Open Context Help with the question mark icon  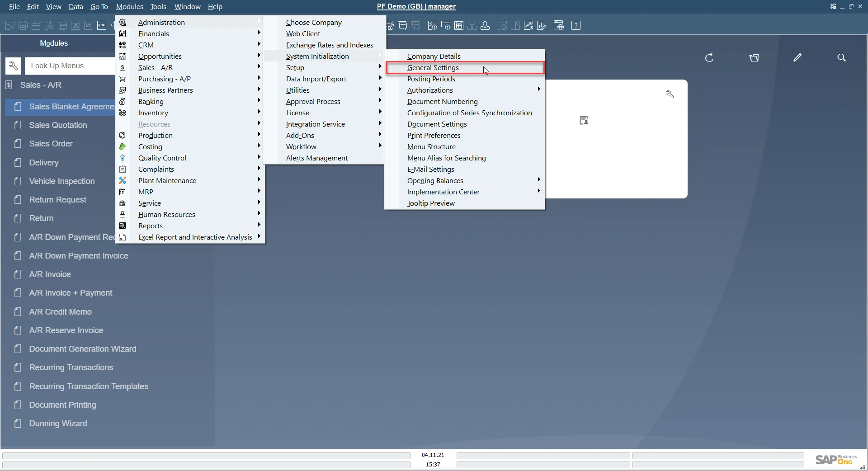577,26
